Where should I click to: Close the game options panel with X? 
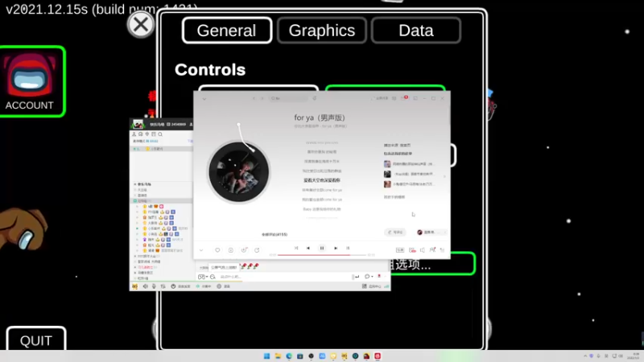pos(141,25)
